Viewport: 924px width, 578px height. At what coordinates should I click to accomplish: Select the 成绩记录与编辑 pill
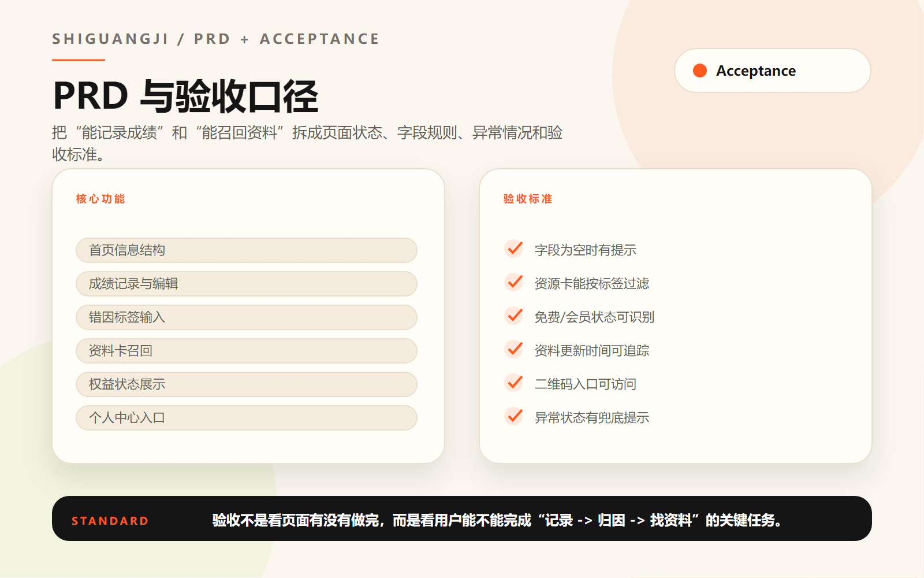tap(247, 284)
